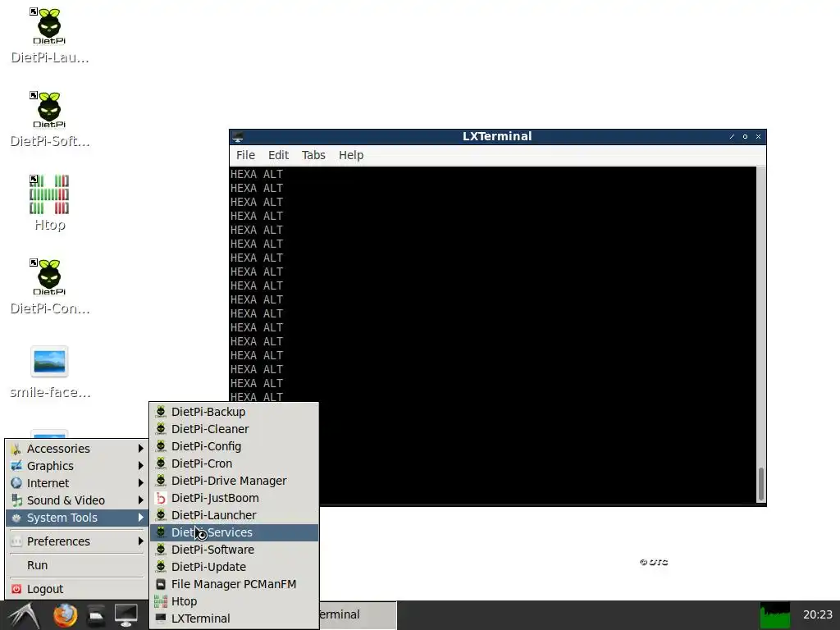The width and height of the screenshot is (840, 630).
Task: Choose Run from the start menu
Action: click(77, 564)
